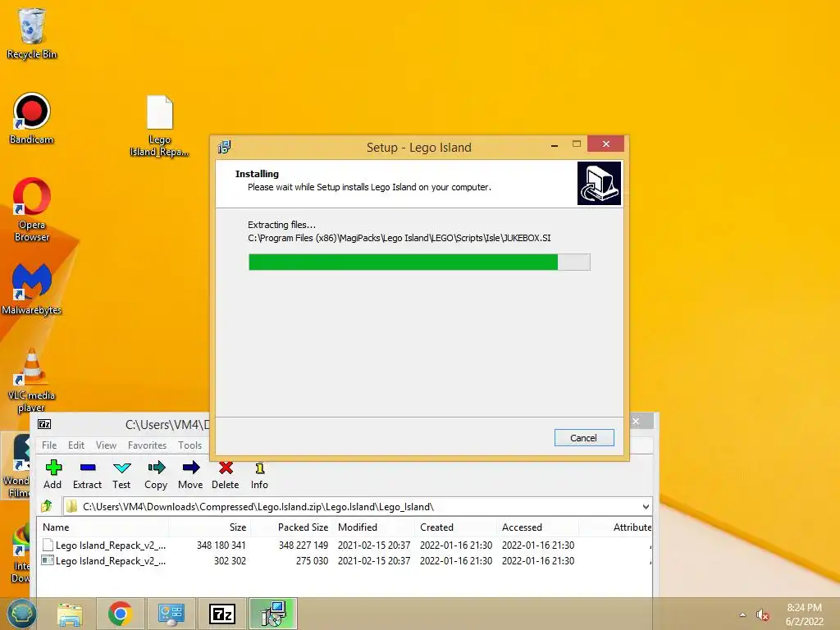This screenshot has height=630, width=840.
Task: Select the Lego Island_Repa... desktop file
Action: (x=159, y=126)
